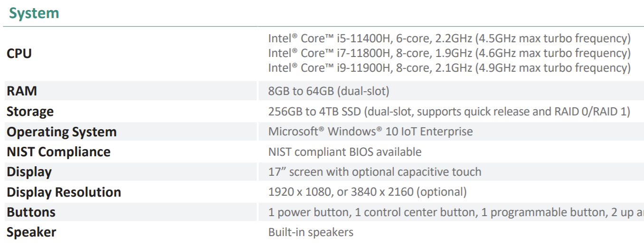Click the System section heading
The image size is (644, 247).
pos(34,13)
